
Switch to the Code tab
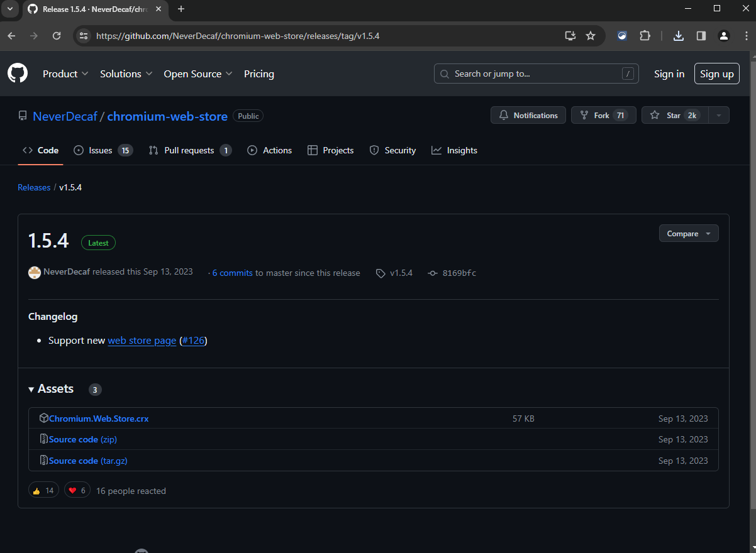pyautogui.click(x=41, y=151)
